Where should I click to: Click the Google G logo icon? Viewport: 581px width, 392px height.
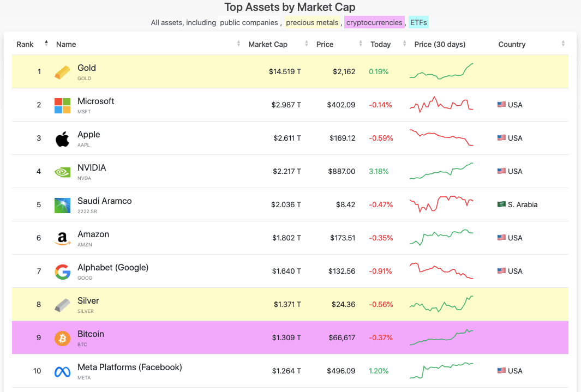tap(62, 272)
